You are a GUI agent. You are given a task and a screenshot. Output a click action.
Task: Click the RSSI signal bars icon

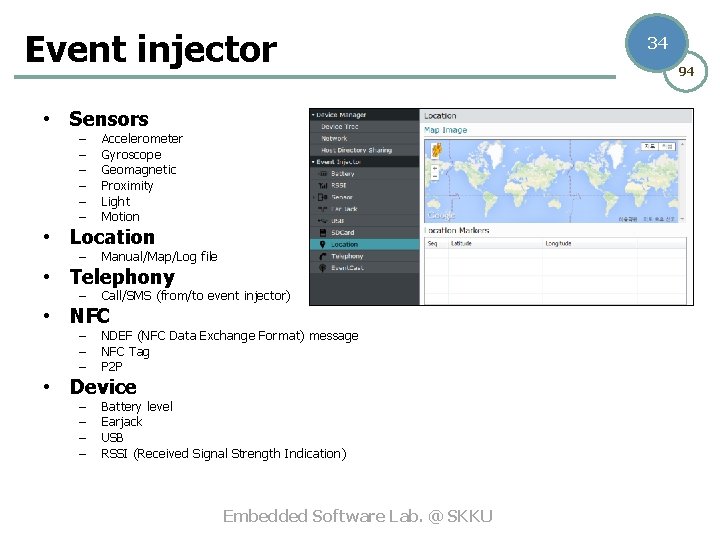(x=323, y=186)
